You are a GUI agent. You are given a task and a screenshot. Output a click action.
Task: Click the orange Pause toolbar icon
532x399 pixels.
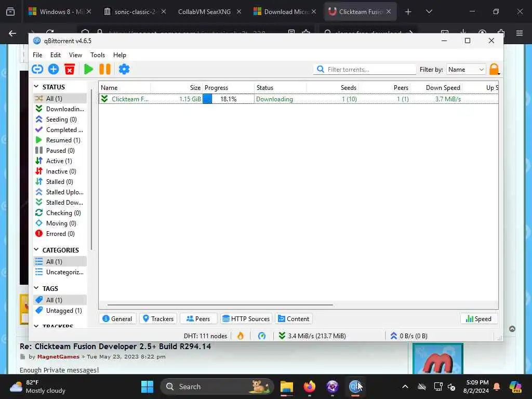click(x=105, y=69)
